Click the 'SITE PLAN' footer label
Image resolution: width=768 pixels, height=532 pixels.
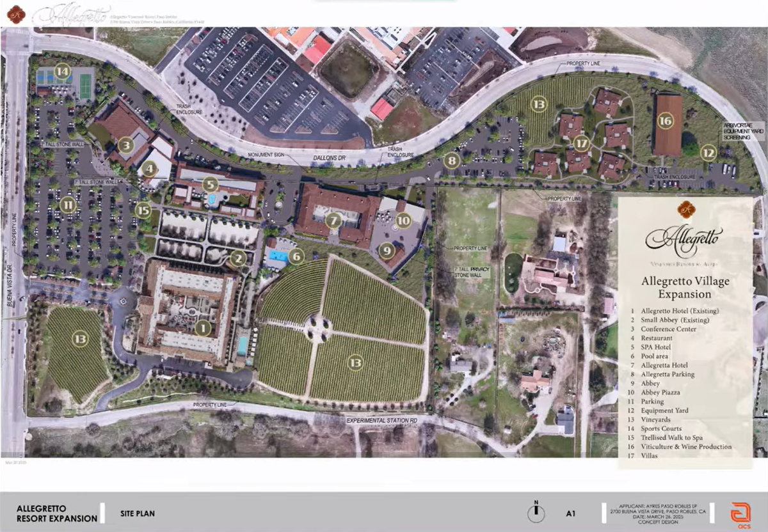(x=137, y=513)
